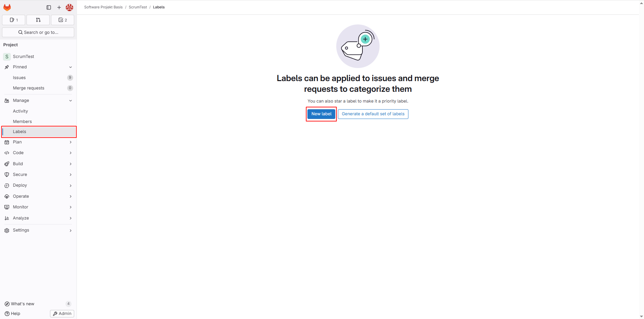
Task: Open assigned issues counter icon
Action: (x=14, y=20)
